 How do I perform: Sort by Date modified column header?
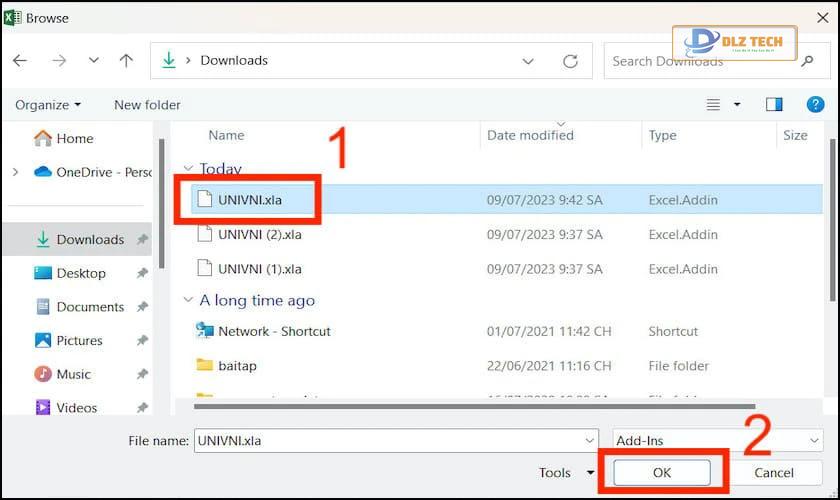[x=530, y=135]
